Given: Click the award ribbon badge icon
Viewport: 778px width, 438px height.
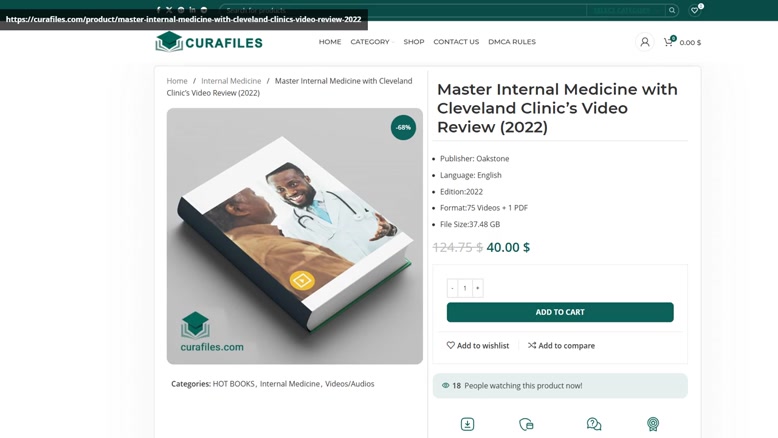Looking at the screenshot, I should pyautogui.click(x=653, y=424).
